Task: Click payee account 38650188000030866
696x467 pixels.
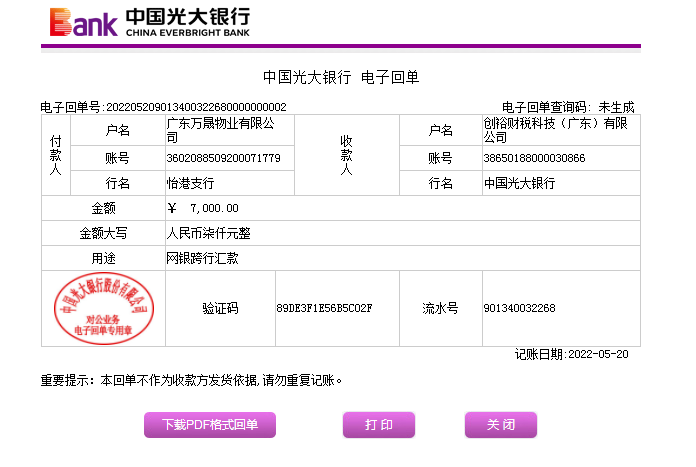Action: (534, 158)
